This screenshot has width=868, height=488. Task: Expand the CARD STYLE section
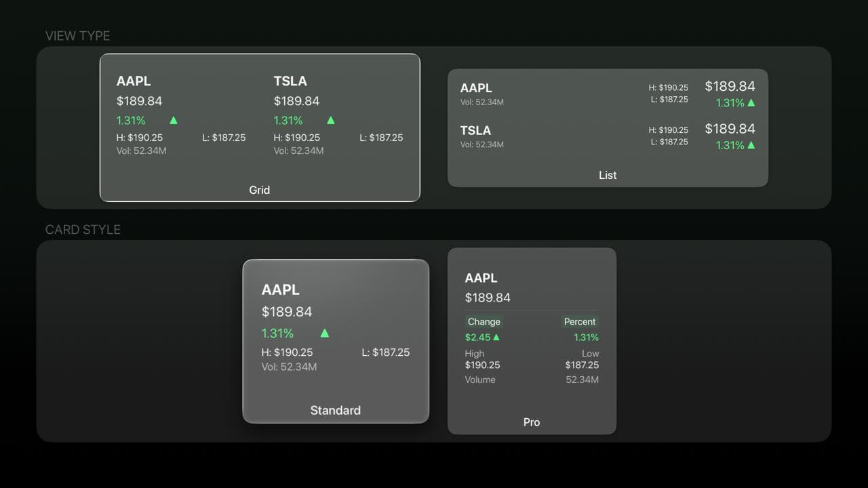click(83, 230)
